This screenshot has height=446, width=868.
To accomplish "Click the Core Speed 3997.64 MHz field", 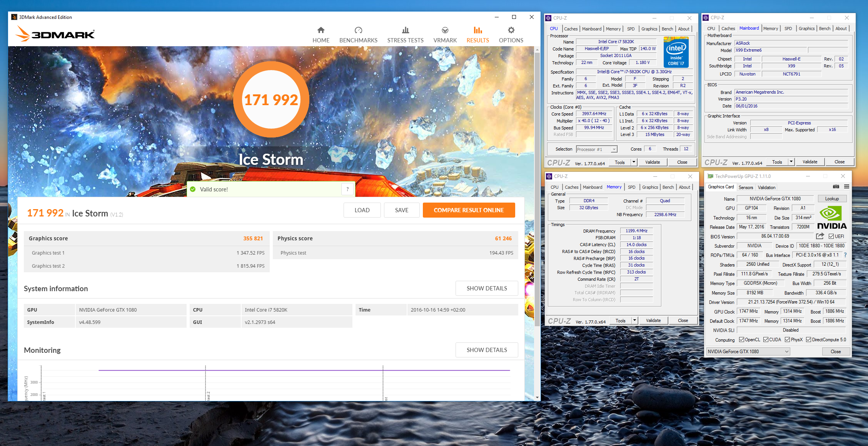I will (594, 114).
